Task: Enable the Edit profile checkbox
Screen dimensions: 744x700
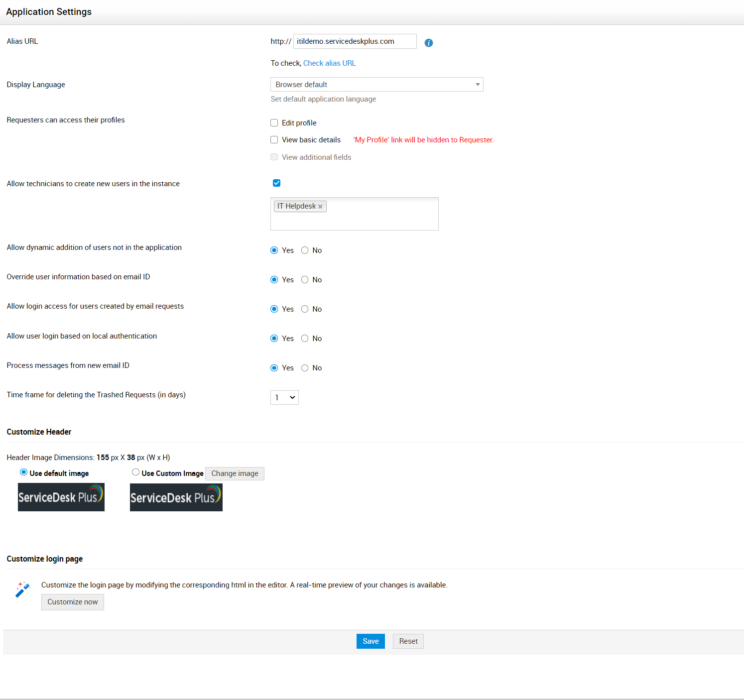Action: click(274, 123)
